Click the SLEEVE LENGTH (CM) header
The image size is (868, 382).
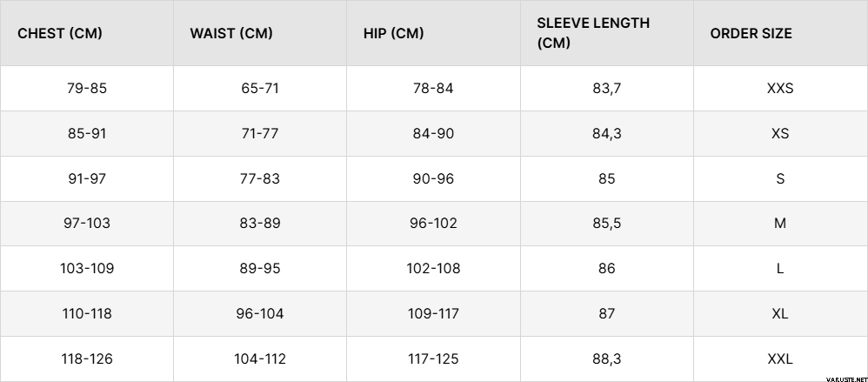click(x=593, y=33)
